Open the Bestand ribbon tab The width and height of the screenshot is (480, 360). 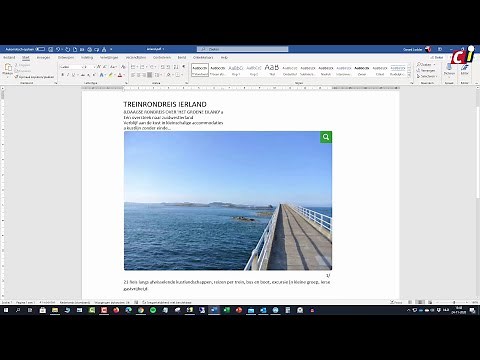point(9,57)
